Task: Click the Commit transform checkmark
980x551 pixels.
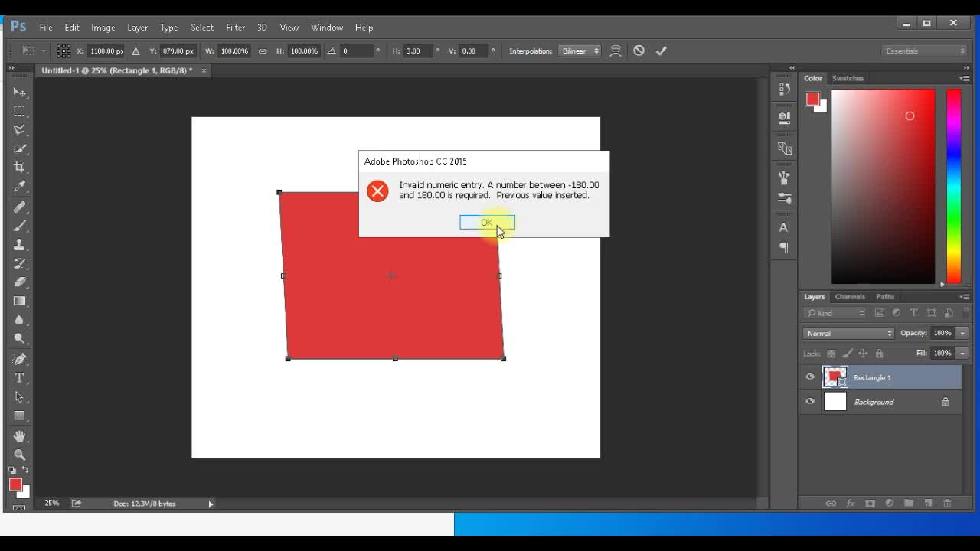Action: tap(661, 51)
